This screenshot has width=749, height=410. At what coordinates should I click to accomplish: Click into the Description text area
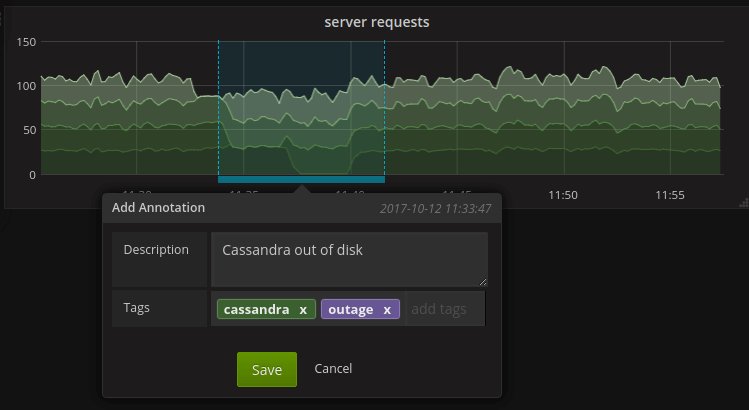(x=348, y=259)
